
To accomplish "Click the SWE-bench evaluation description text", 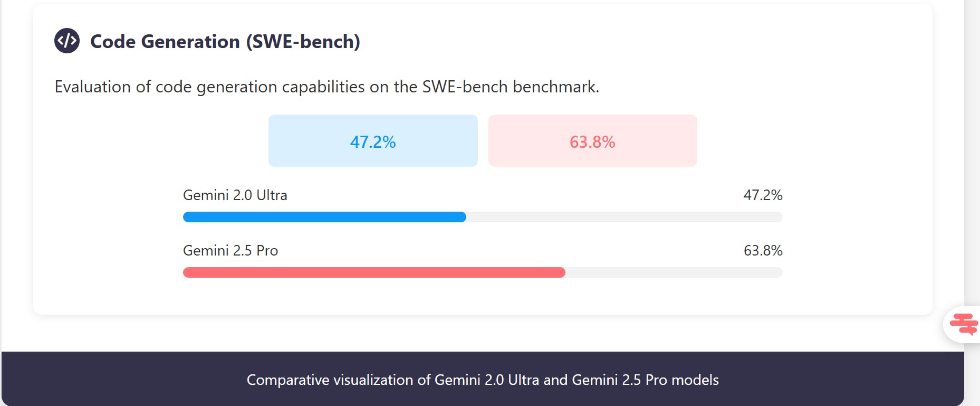I will click(x=326, y=87).
